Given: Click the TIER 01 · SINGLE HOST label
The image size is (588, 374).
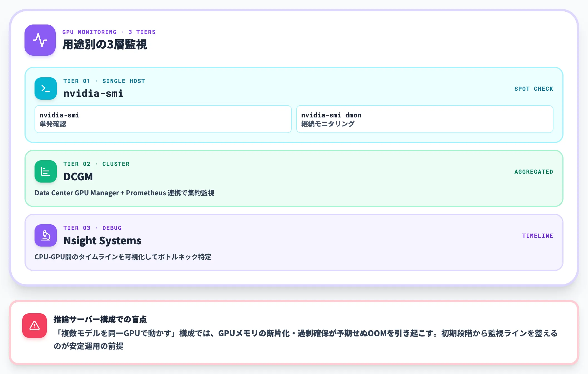Looking at the screenshot, I should (104, 81).
